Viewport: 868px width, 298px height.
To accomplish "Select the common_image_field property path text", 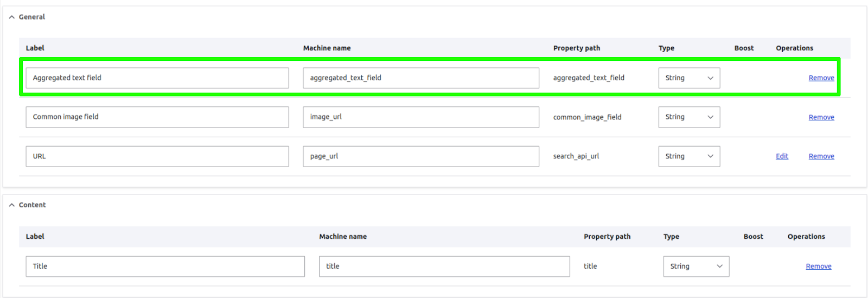I will click(587, 117).
